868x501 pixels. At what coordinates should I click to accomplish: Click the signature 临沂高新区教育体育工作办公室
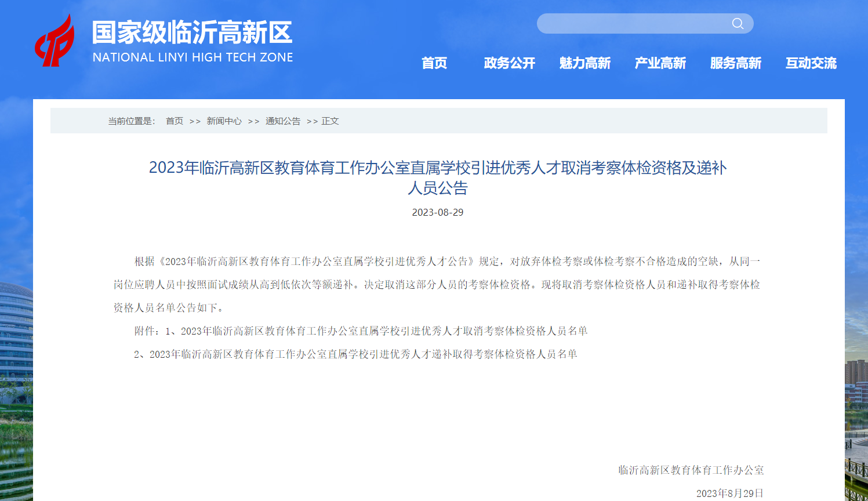691,470
